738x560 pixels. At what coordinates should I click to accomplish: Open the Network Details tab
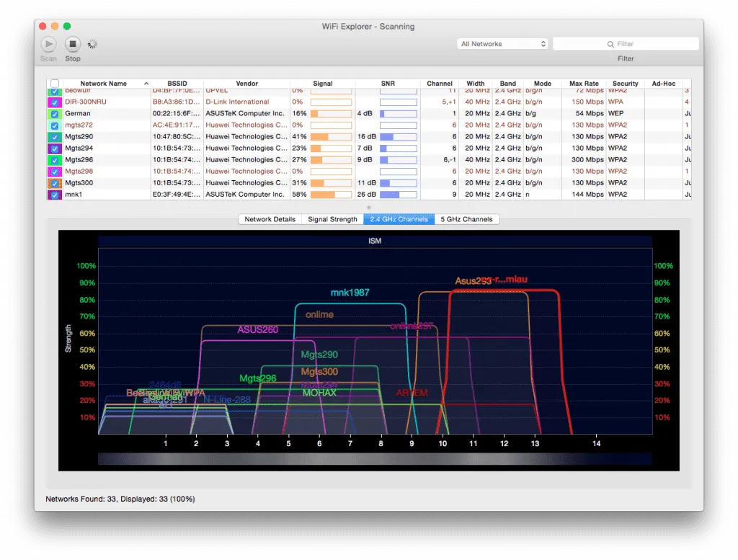[270, 219]
